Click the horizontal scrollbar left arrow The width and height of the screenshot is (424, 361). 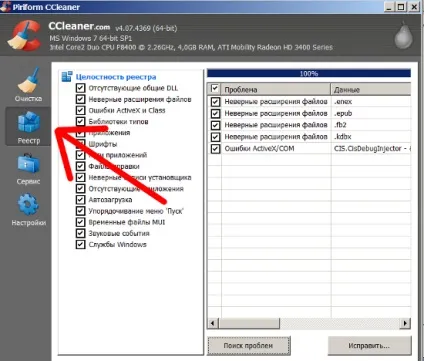click(x=213, y=323)
